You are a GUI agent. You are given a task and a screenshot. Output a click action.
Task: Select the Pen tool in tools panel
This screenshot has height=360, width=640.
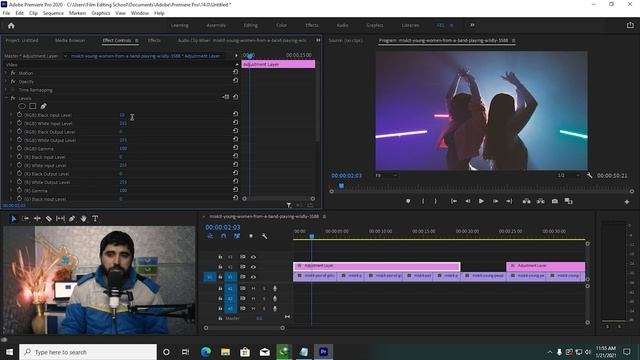coord(72,219)
